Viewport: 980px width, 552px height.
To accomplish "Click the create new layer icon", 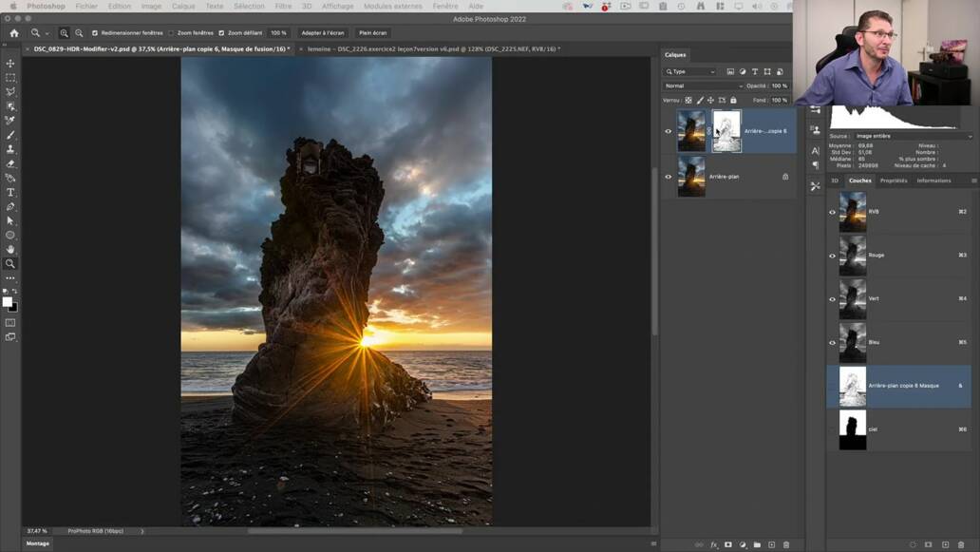I will pyautogui.click(x=771, y=542).
